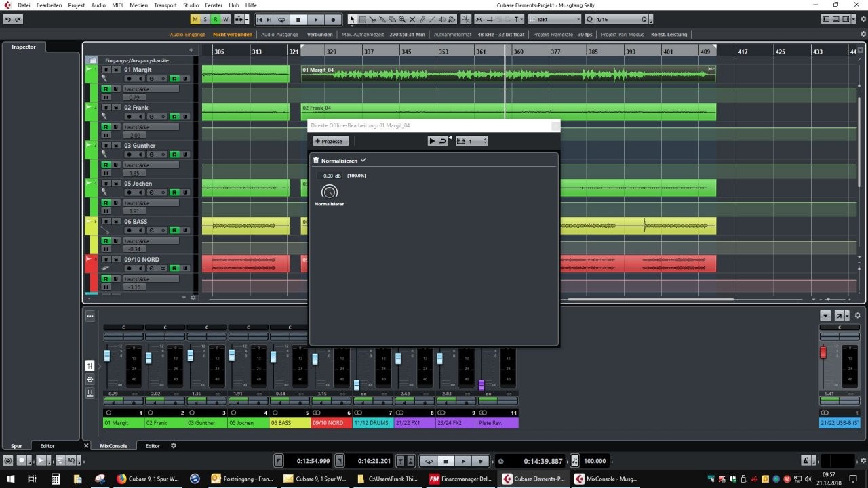Toggle cycle loop in top toolbar
Screen dimensions: 868x488
click(281, 20)
